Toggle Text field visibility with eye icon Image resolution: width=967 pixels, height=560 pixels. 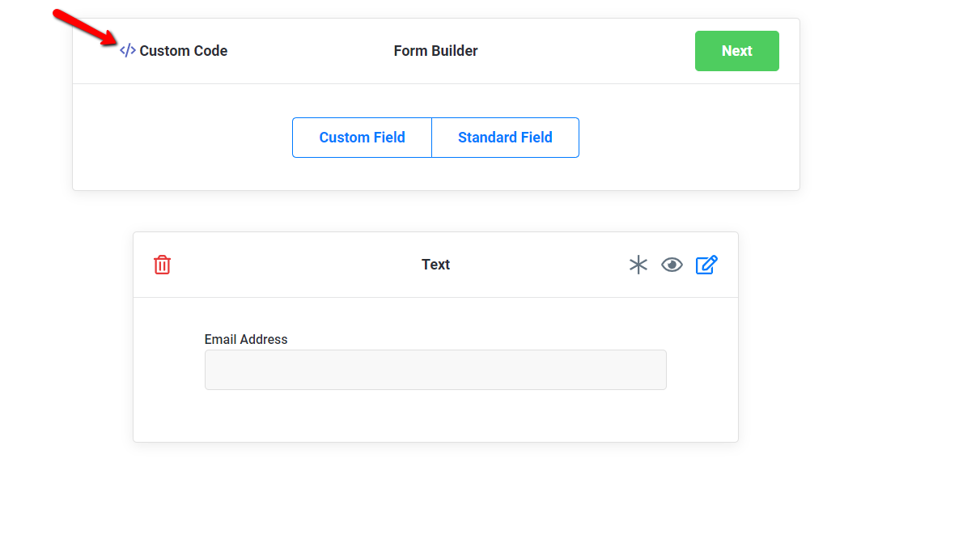(672, 265)
